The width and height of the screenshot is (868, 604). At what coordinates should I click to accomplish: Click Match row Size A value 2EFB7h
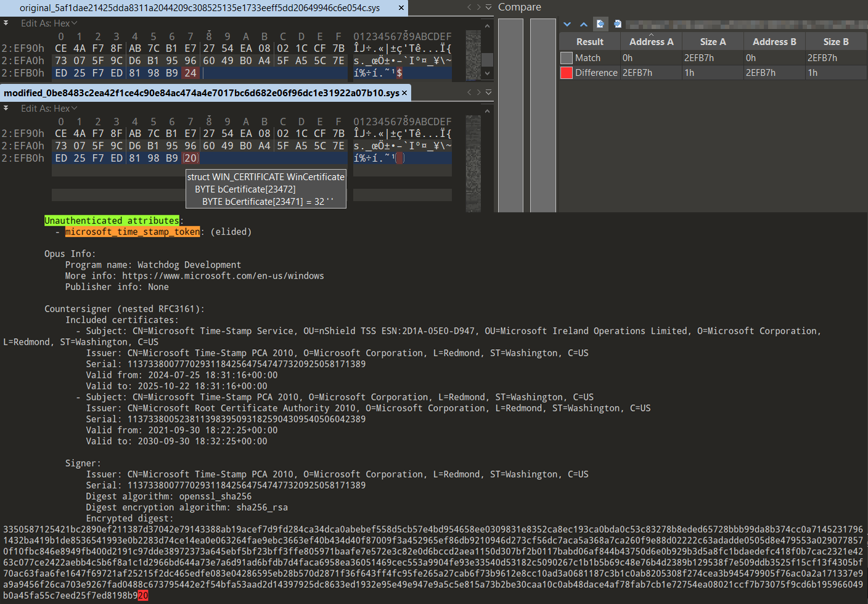699,58
